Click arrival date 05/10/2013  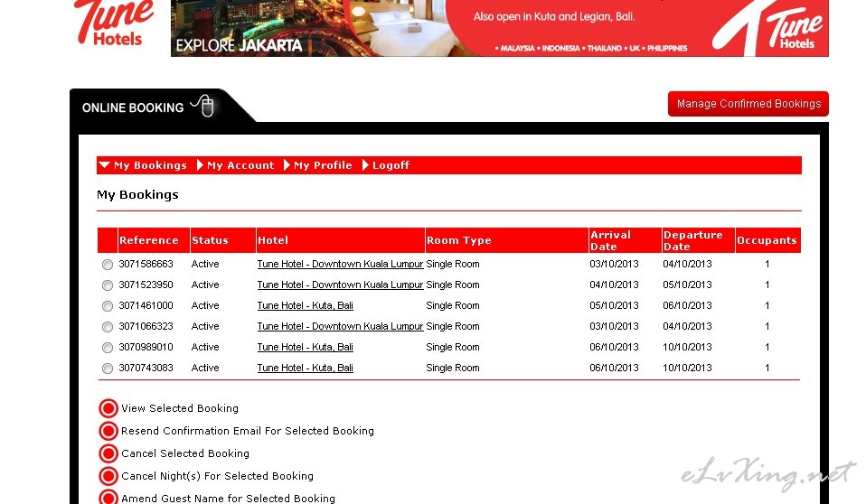[x=614, y=305]
